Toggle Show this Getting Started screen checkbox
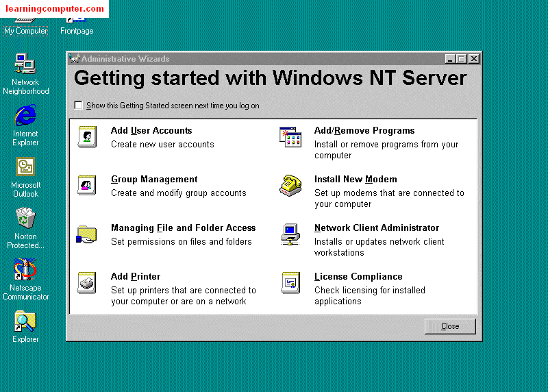548x392 pixels. (78, 106)
